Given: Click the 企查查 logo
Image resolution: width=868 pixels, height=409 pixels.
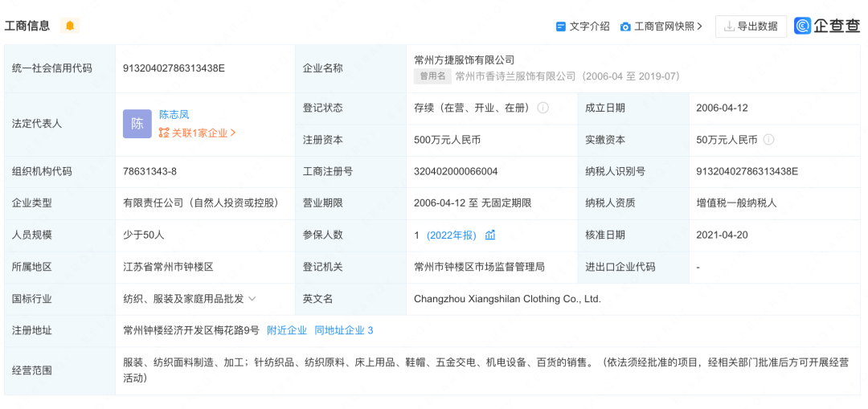Looking at the screenshot, I should pyautogui.click(x=827, y=26).
